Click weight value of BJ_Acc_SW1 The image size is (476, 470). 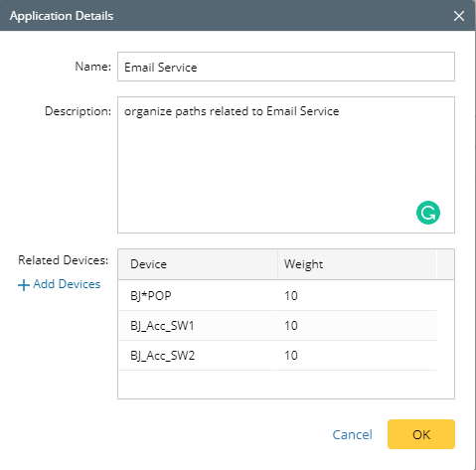pos(291,326)
